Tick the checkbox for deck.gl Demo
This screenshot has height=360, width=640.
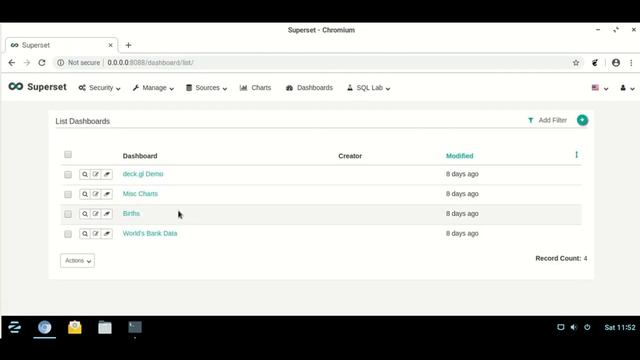point(68,175)
